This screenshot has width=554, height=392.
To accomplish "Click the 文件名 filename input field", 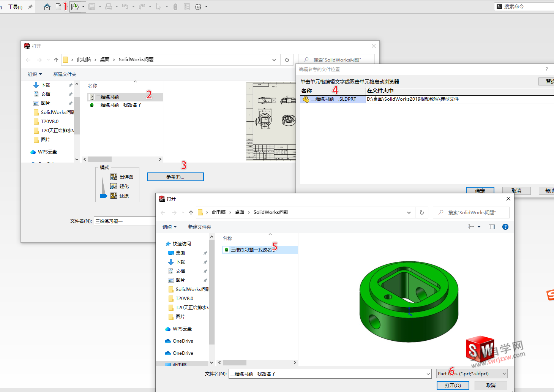I will click(x=328, y=373).
